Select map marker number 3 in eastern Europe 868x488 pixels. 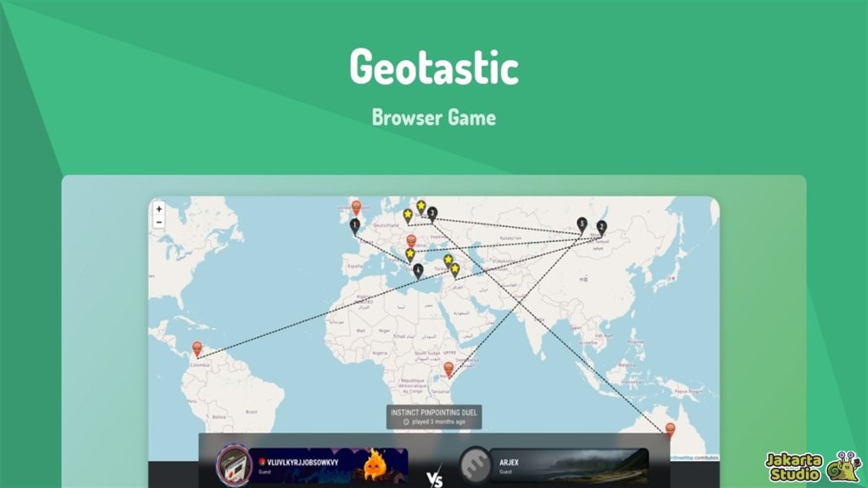(432, 213)
